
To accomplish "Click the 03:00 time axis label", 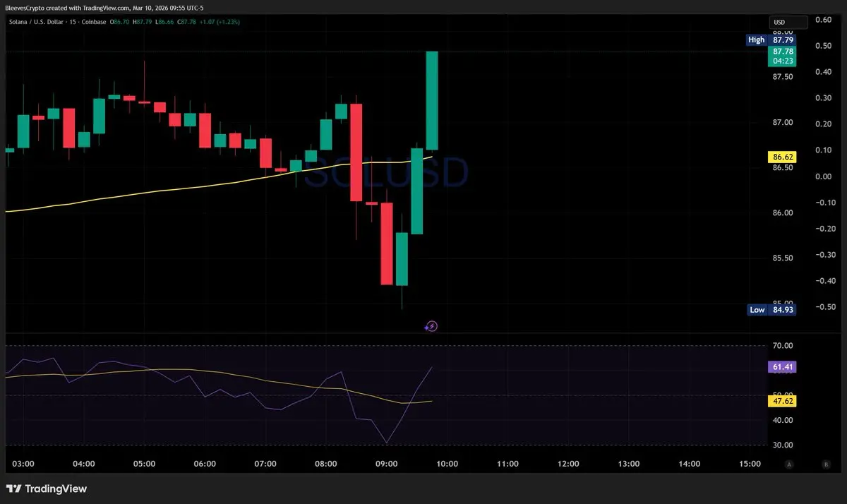I will (23, 464).
